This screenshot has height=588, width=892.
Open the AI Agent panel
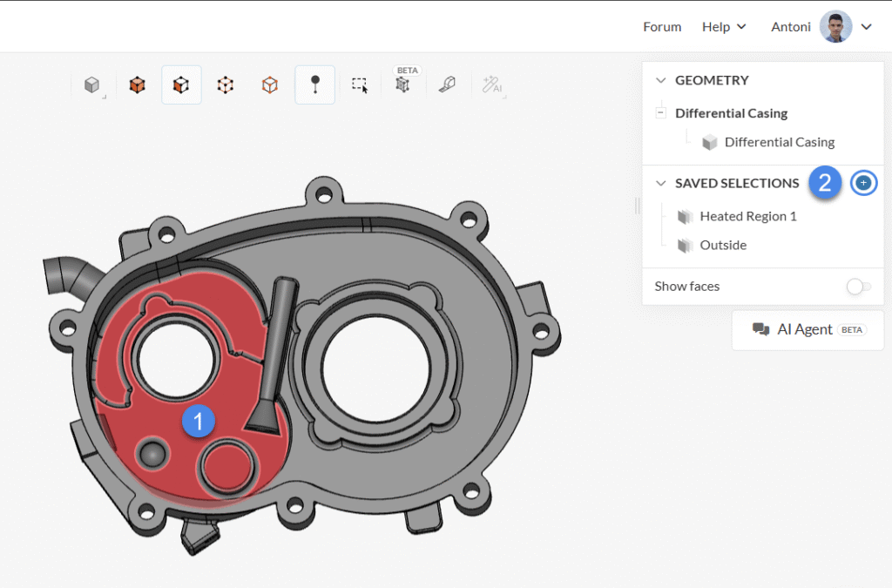tap(807, 329)
